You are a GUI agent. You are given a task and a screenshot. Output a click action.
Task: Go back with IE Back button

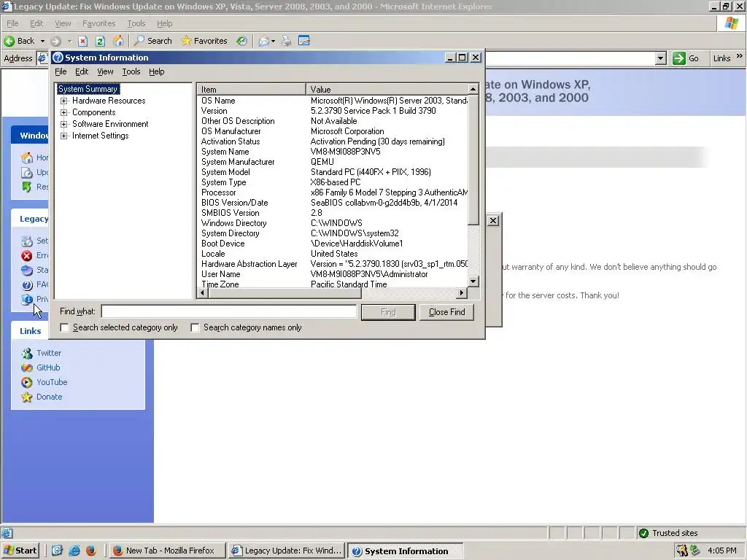[19, 41]
